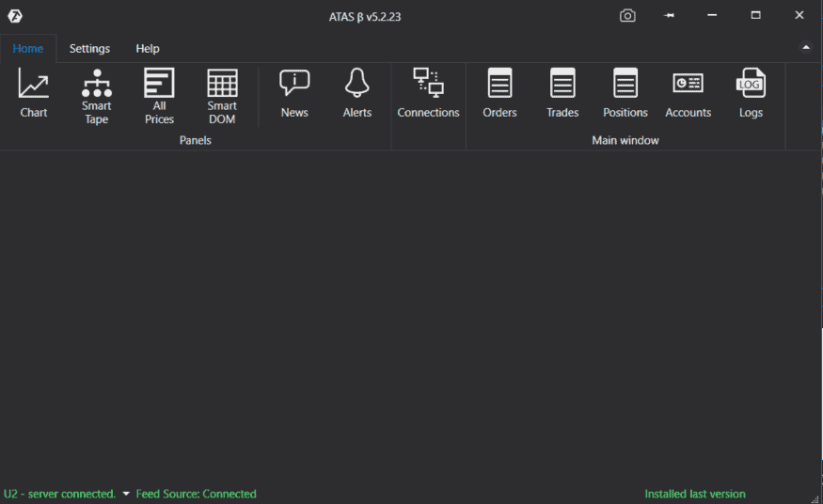Switch to the Settings tab

89,48
